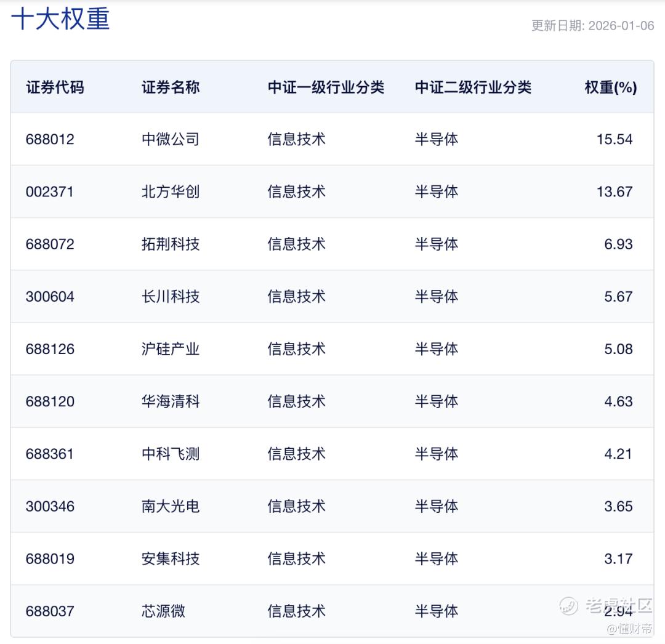The height and width of the screenshot is (644, 665).
Task: Click the 权重(%) column header
Action: (x=611, y=87)
